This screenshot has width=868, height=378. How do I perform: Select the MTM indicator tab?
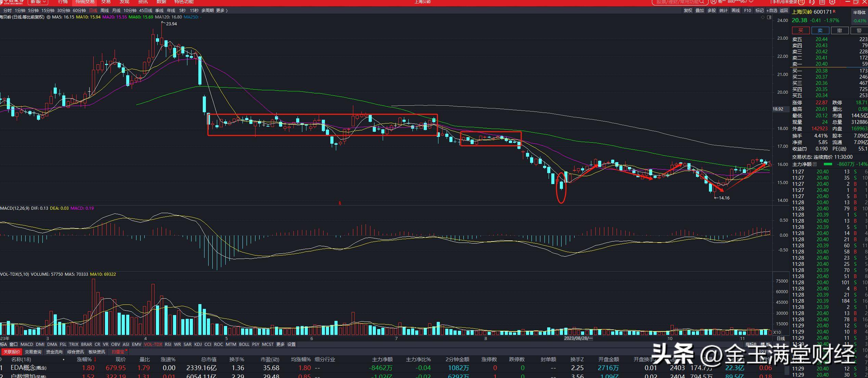click(x=231, y=344)
